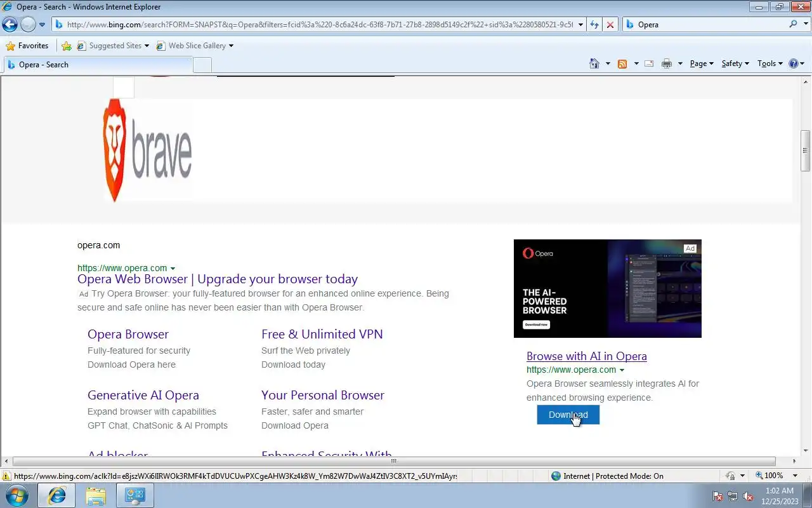Open the Tools menu
Image resolution: width=812 pixels, height=508 pixels.
click(770, 63)
